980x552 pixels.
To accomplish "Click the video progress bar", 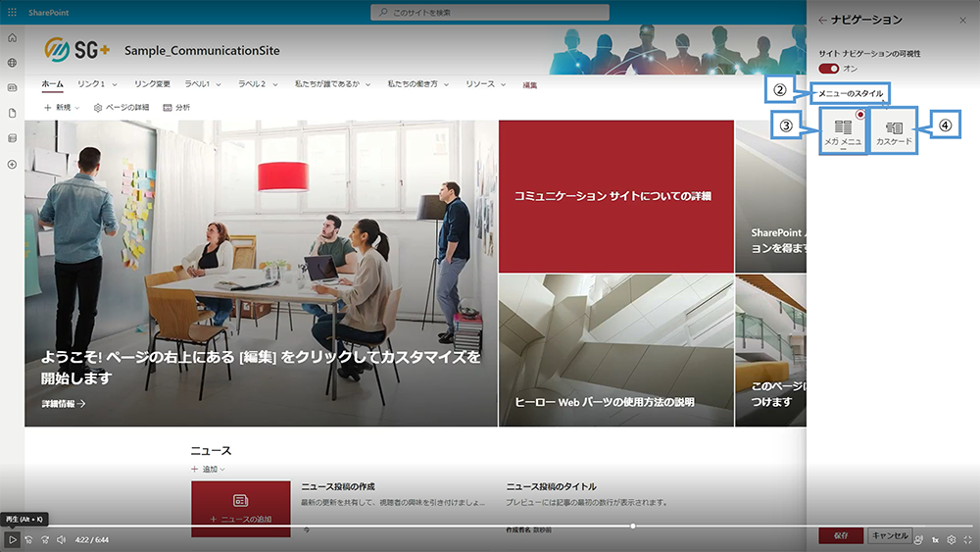I will (x=490, y=527).
